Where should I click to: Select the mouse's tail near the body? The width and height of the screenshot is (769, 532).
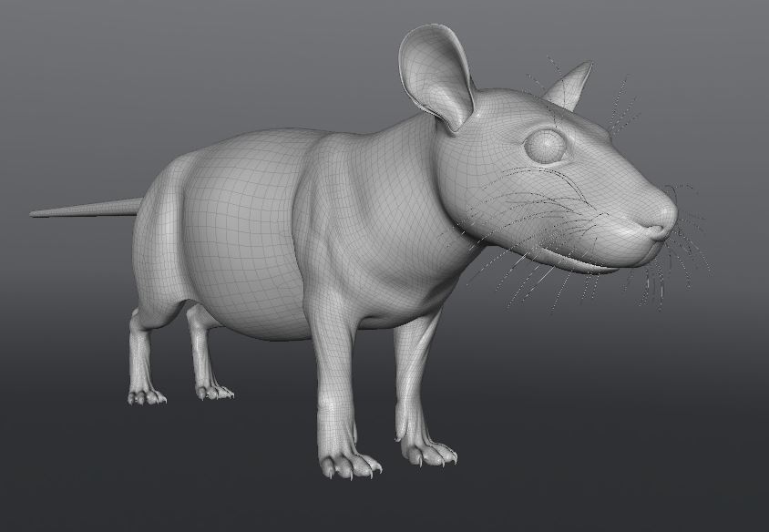(x=118, y=208)
